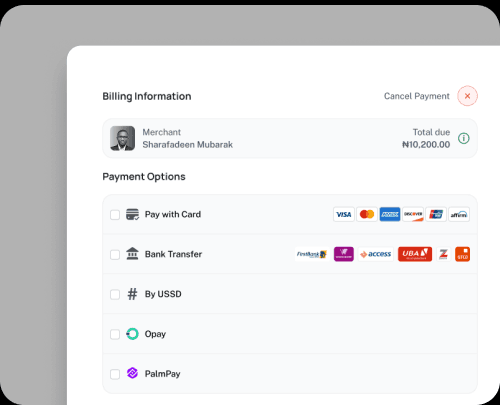The image size is (500, 405).
Task: Click the FirstBank logo
Action: pyautogui.click(x=312, y=254)
